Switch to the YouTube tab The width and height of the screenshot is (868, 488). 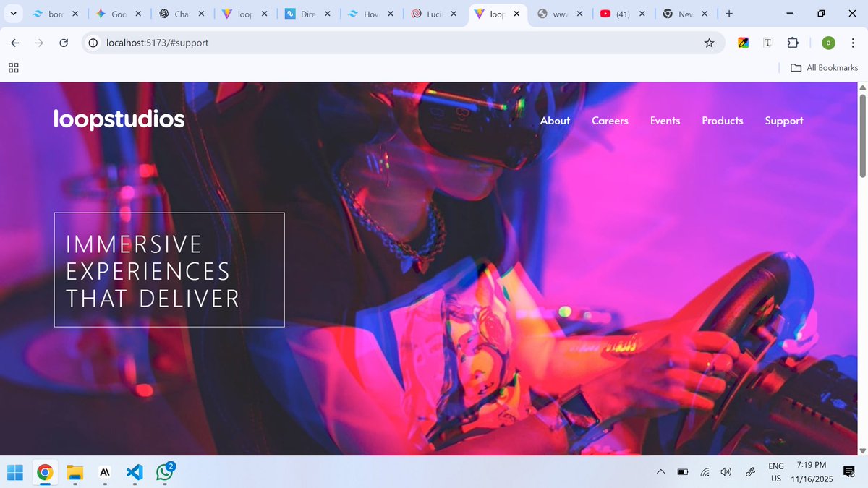click(x=618, y=13)
